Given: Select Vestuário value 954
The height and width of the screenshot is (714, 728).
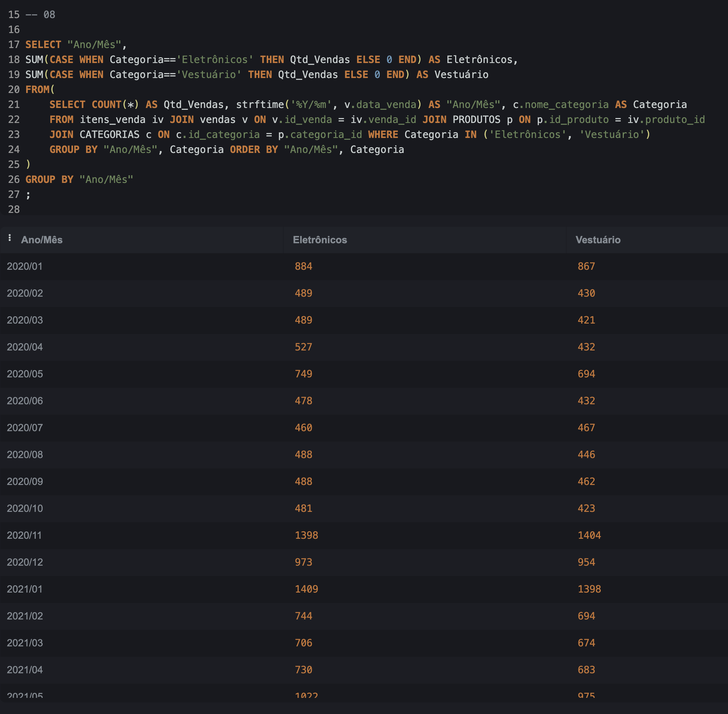Looking at the screenshot, I should click(586, 562).
